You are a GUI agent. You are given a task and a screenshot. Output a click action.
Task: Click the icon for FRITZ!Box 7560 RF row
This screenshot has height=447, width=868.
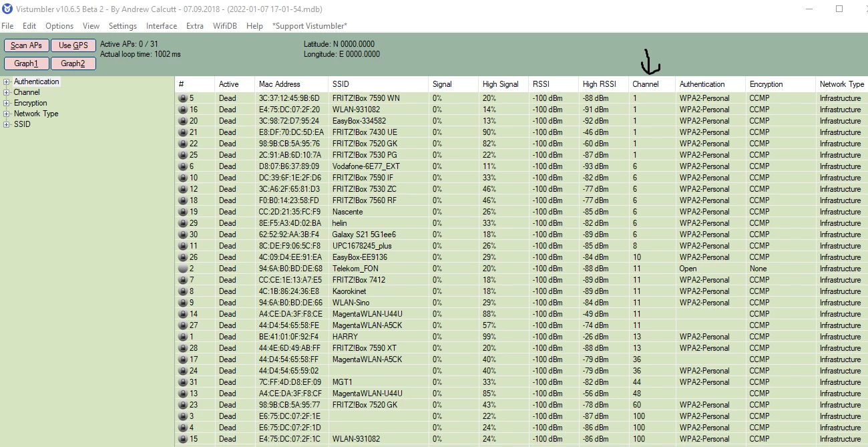[182, 200]
